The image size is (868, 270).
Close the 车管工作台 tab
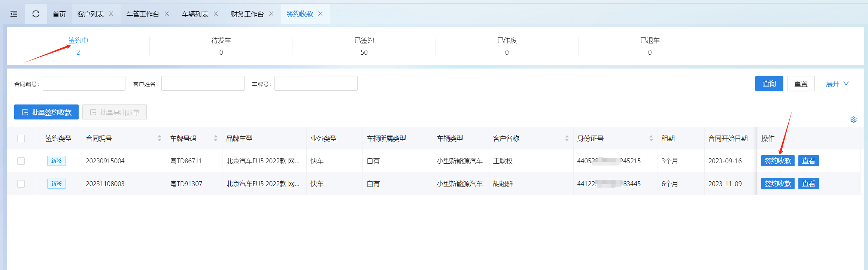click(x=167, y=14)
